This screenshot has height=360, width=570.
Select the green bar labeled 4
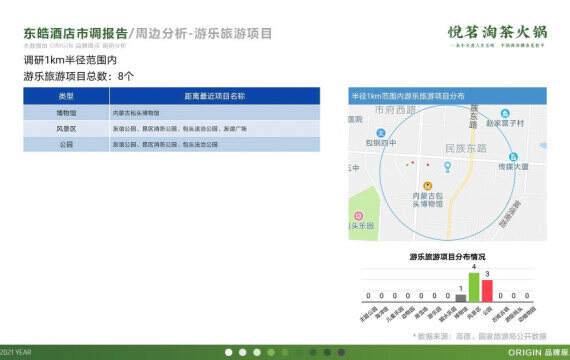pos(474,287)
